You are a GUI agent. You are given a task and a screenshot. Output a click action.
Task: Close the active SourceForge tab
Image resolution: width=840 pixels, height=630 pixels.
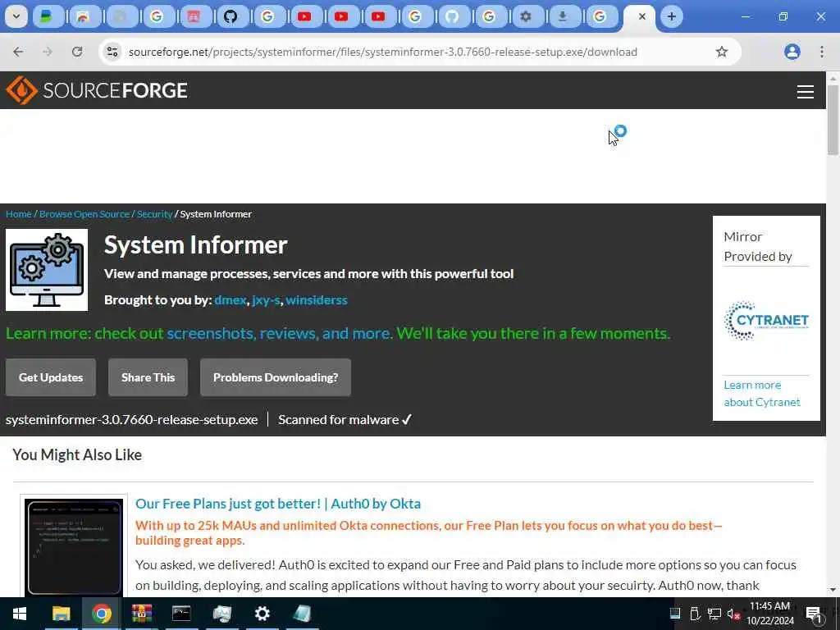(x=641, y=16)
